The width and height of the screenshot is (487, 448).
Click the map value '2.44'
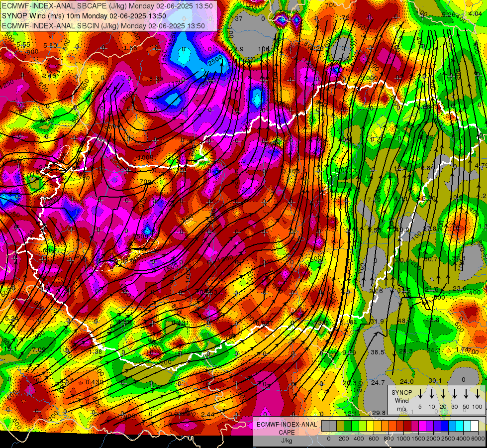click(x=208, y=415)
